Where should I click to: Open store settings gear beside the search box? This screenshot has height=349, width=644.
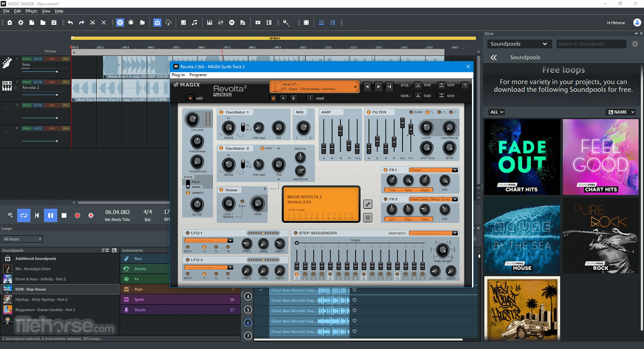click(635, 44)
